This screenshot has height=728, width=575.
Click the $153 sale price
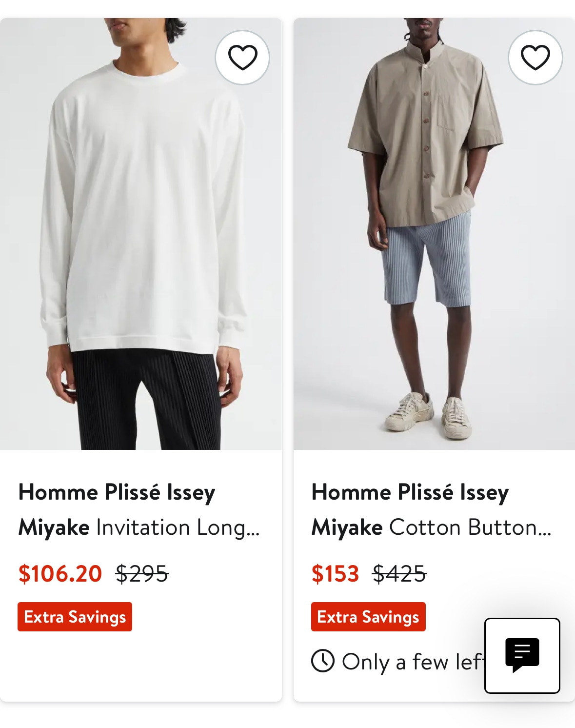335,574
